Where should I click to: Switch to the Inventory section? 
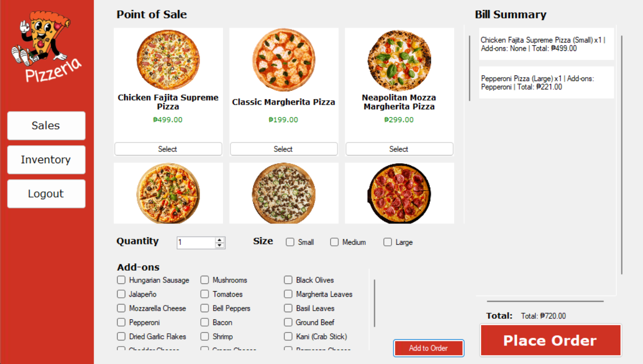pyautogui.click(x=46, y=160)
